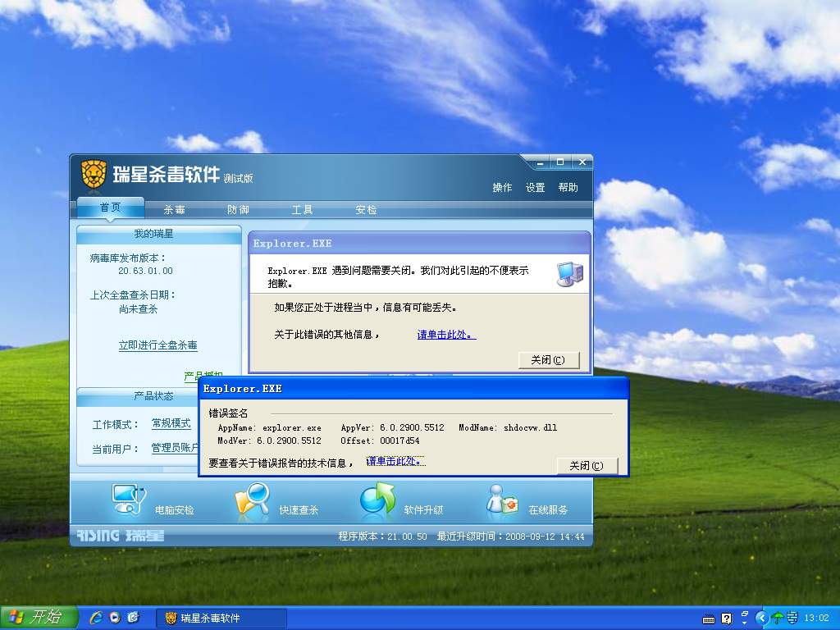Image resolution: width=840 pixels, height=630 pixels.
Task: Click the 我的瑞星 panel header
Action: tap(158, 234)
